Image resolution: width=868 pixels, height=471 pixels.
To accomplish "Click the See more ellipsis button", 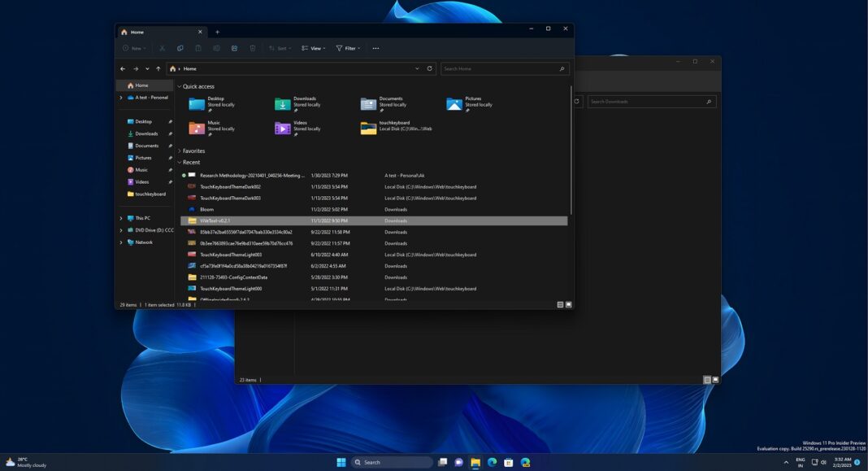I will (x=375, y=48).
